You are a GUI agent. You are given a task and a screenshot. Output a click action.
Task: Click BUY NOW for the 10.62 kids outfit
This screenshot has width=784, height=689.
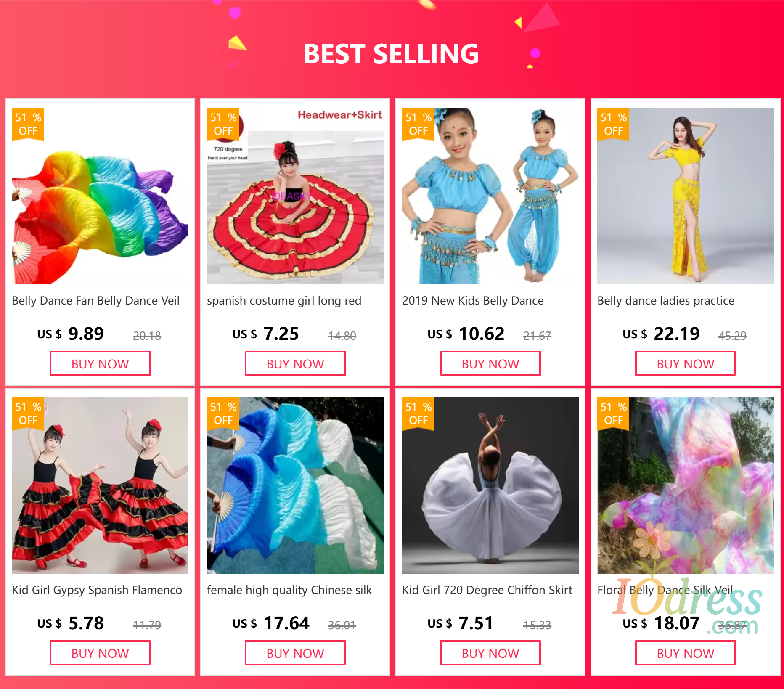click(490, 364)
